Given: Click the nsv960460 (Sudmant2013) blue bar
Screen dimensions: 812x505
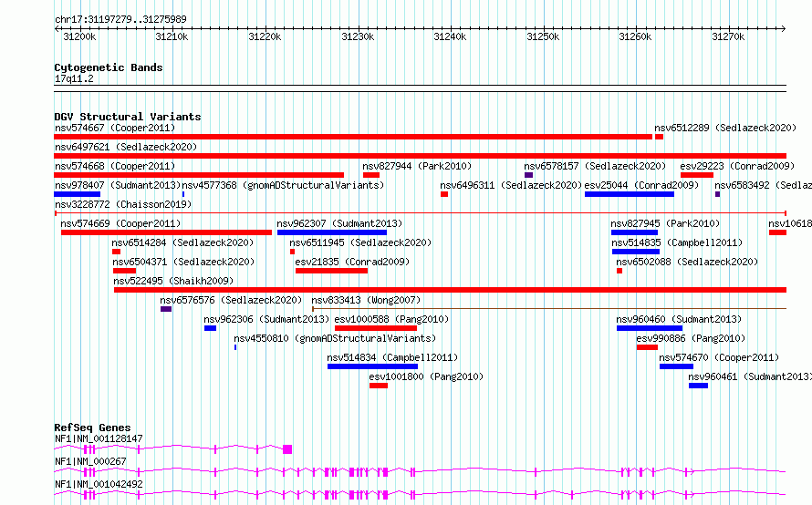Looking at the screenshot, I should (x=650, y=328).
